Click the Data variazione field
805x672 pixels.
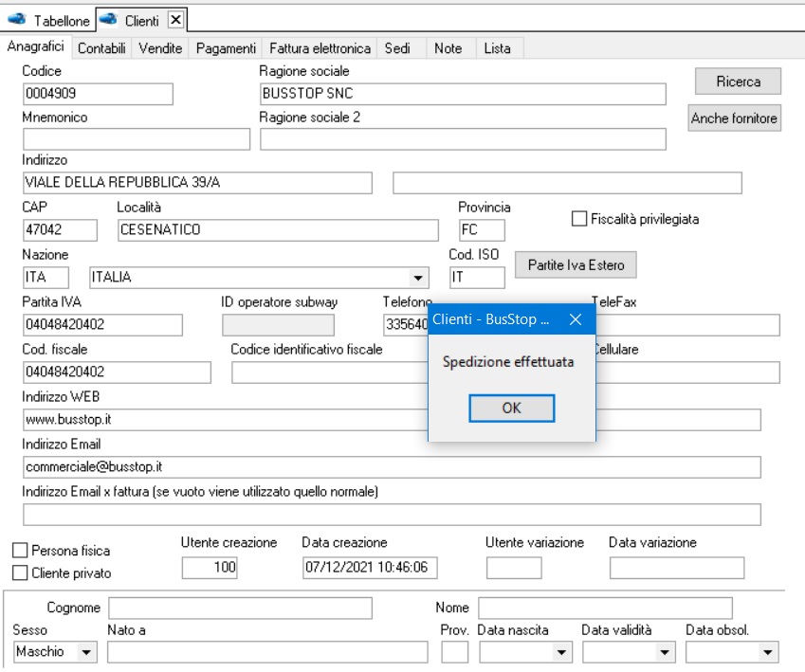(677, 568)
